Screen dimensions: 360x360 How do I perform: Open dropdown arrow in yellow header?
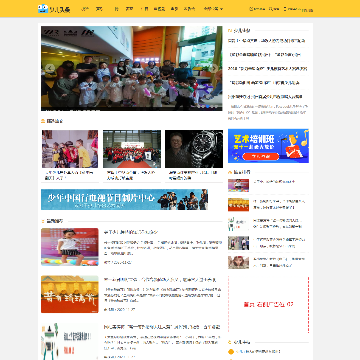[222, 9]
